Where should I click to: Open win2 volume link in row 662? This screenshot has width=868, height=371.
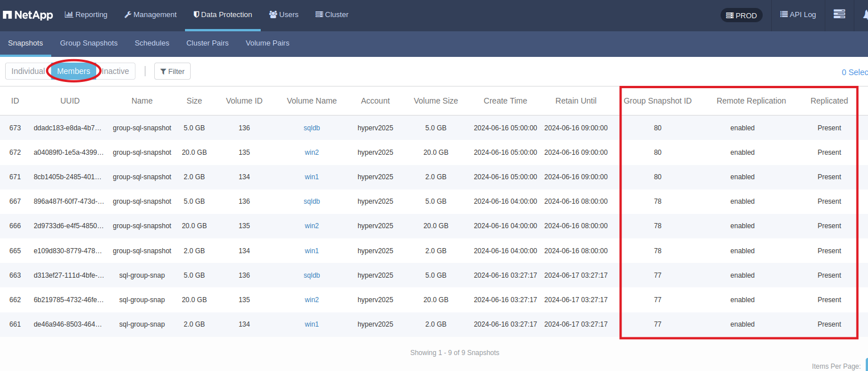click(312, 300)
